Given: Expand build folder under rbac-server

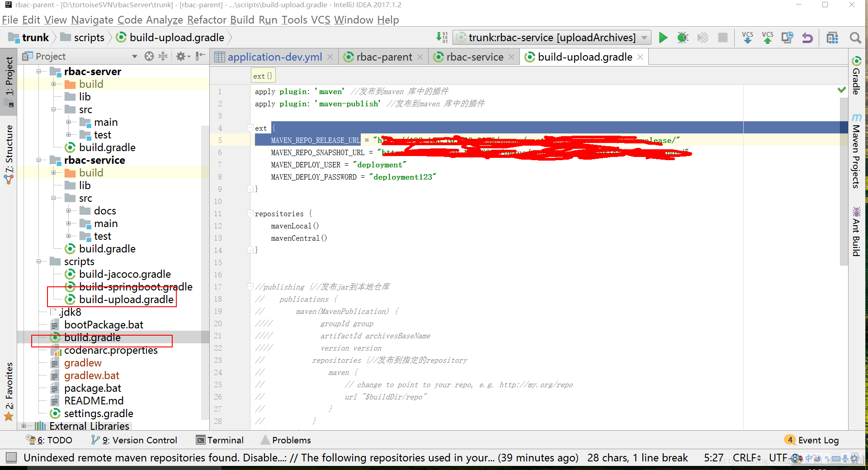Looking at the screenshot, I should 53,84.
